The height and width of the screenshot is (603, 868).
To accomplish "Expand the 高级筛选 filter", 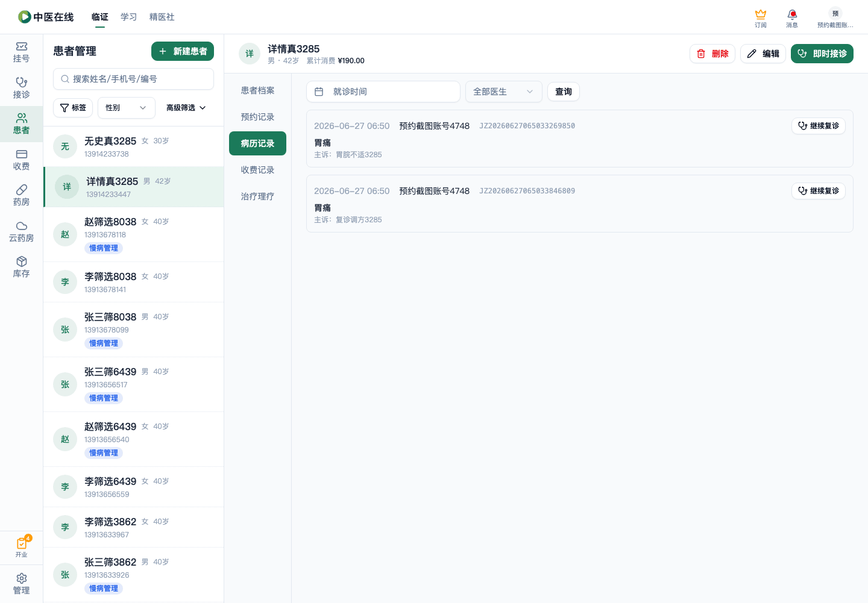I will coord(186,108).
